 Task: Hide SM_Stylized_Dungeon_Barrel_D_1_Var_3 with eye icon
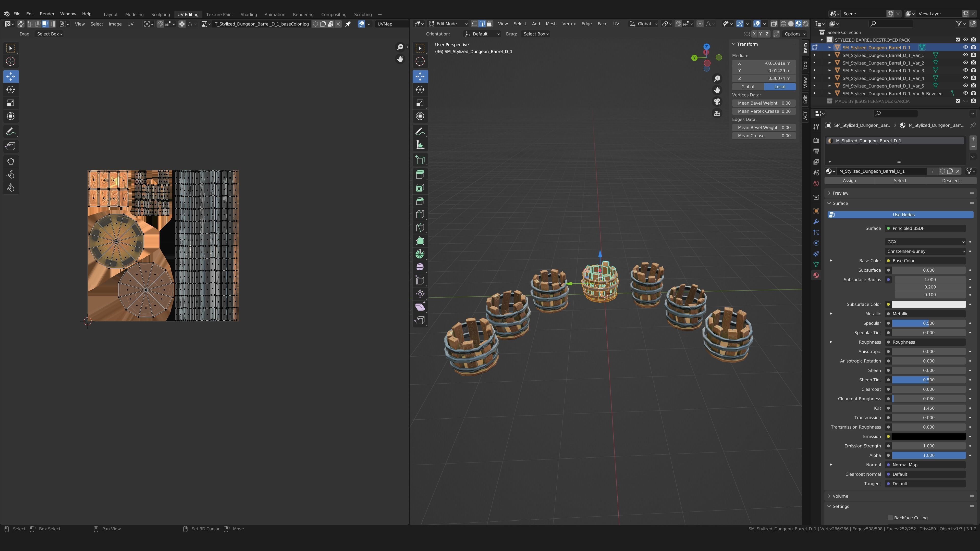(965, 70)
